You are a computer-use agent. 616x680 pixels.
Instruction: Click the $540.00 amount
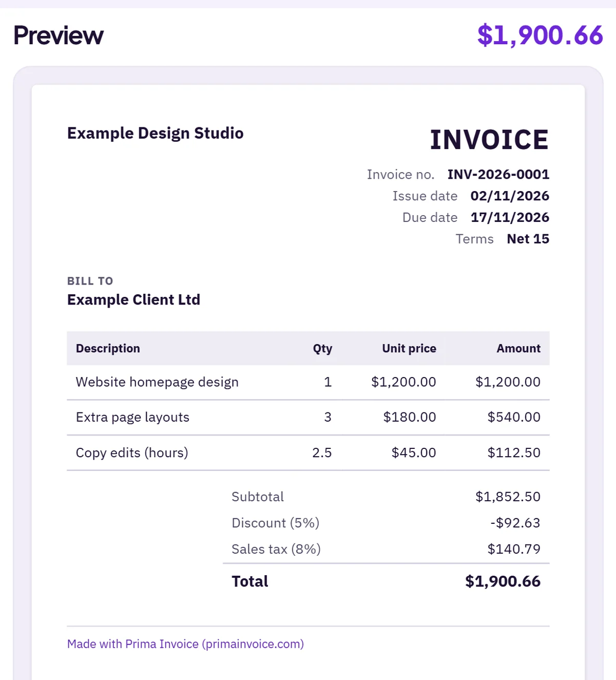(x=514, y=417)
